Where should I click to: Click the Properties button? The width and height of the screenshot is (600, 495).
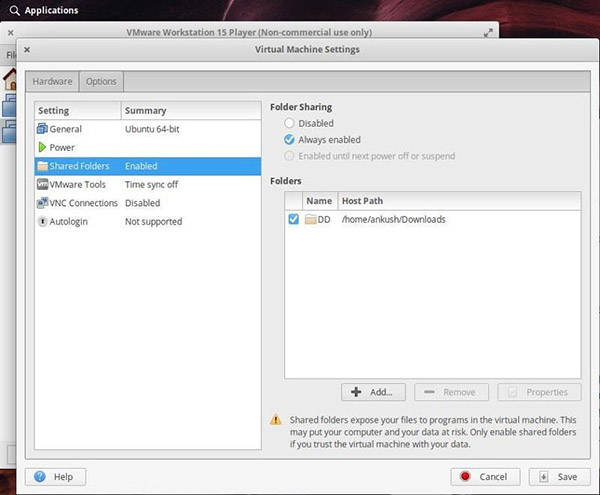539,392
